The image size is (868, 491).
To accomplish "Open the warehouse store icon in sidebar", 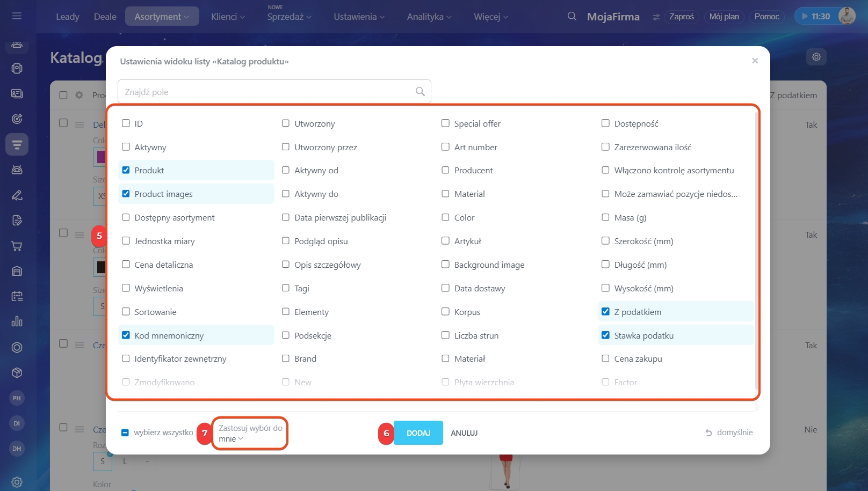I will tap(17, 271).
